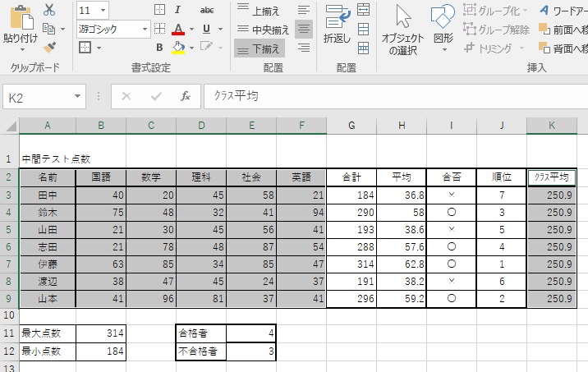Open the underline style dropdown arrow

click(220, 29)
